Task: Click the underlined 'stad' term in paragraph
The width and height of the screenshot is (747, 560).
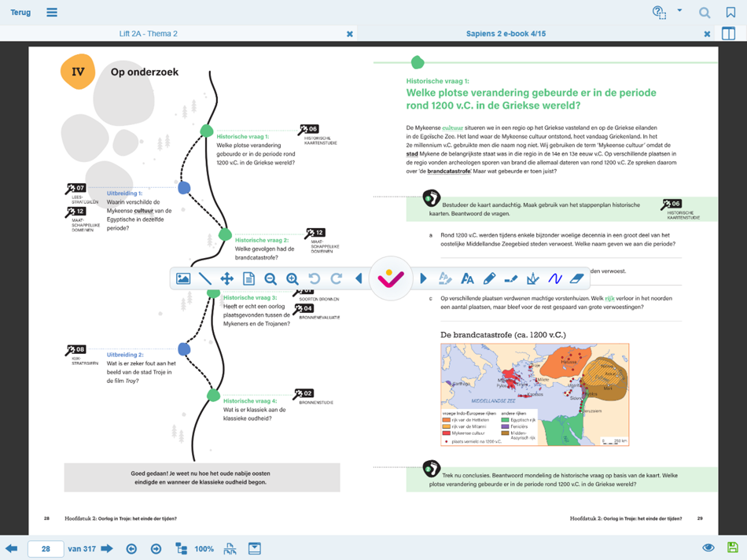Action: click(x=412, y=154)
